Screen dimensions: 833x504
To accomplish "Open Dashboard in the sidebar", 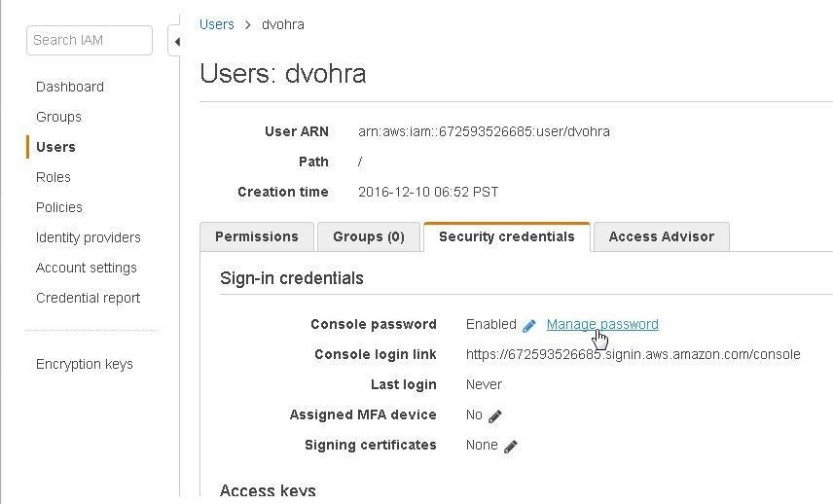I will [x=70, y=88].
